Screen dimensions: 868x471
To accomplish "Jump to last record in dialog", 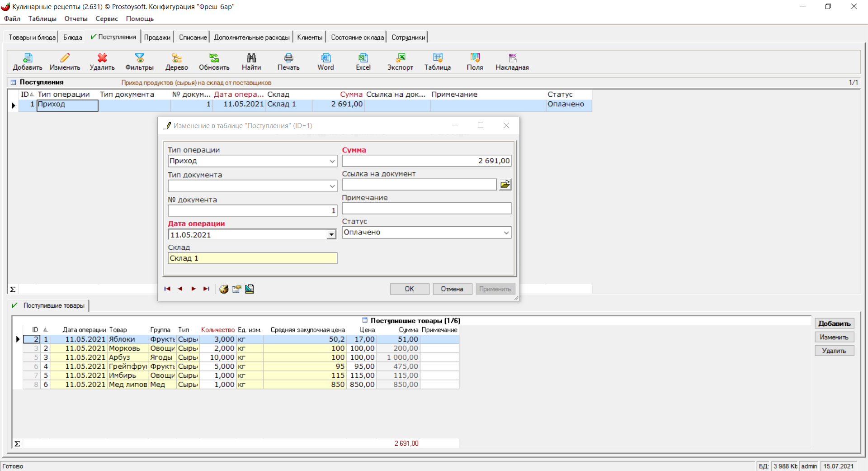I will pos(207,289).
